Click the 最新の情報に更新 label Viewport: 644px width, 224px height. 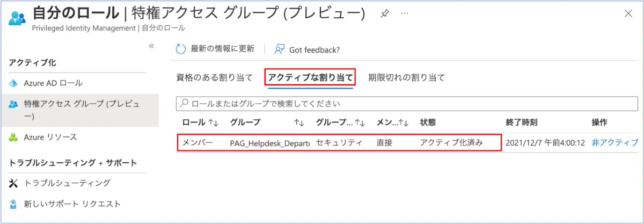pos(222,49)
